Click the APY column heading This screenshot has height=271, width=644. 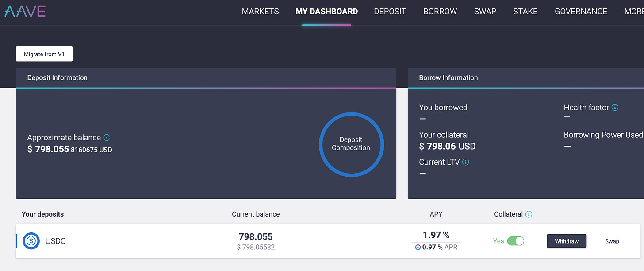(x=436, y=214)
